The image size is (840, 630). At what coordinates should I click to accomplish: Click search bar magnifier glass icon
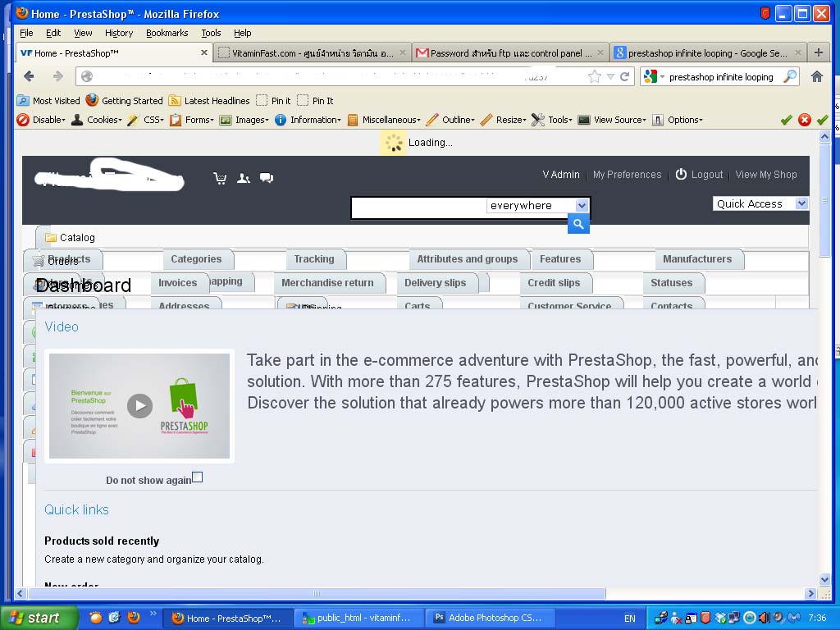click(790, 76)
